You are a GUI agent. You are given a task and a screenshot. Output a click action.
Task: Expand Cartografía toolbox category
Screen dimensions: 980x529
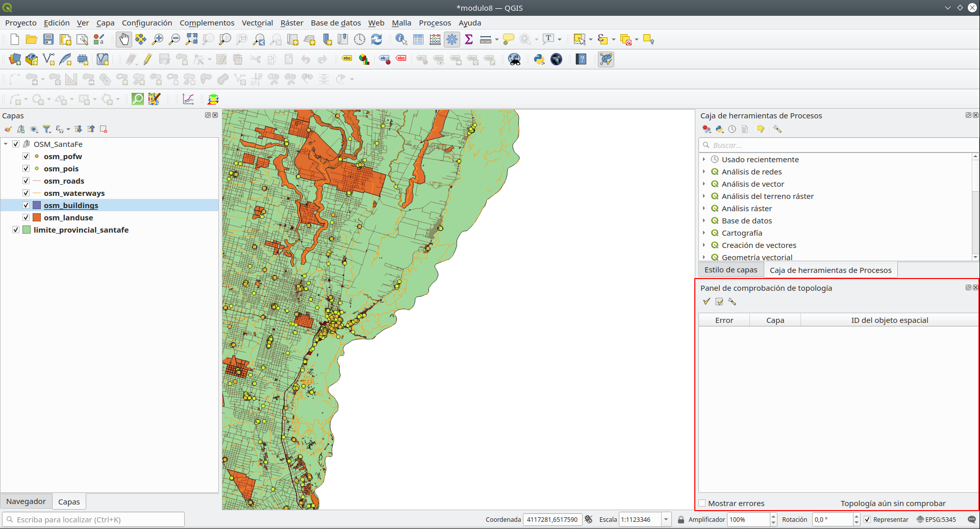[x=704, y=233]
